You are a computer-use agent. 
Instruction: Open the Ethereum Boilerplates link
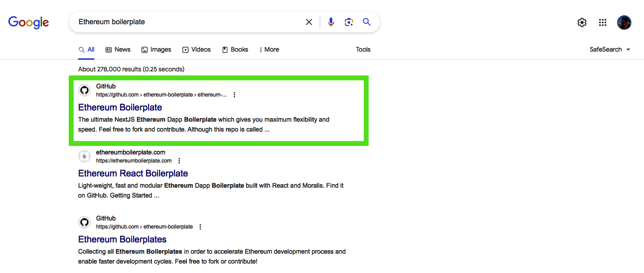pos(122,239)
